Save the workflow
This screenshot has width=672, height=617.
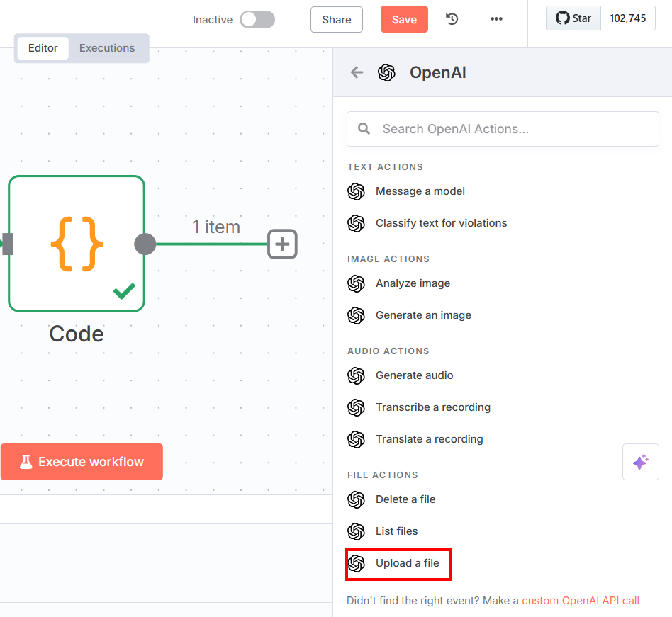pos(404,20)
